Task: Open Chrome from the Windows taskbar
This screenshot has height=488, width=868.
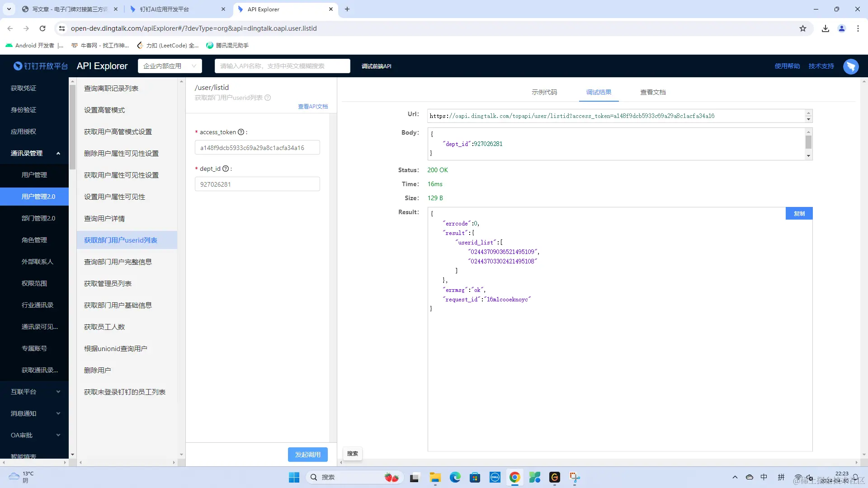Action: pyautogui.click(x=514, y=477)
